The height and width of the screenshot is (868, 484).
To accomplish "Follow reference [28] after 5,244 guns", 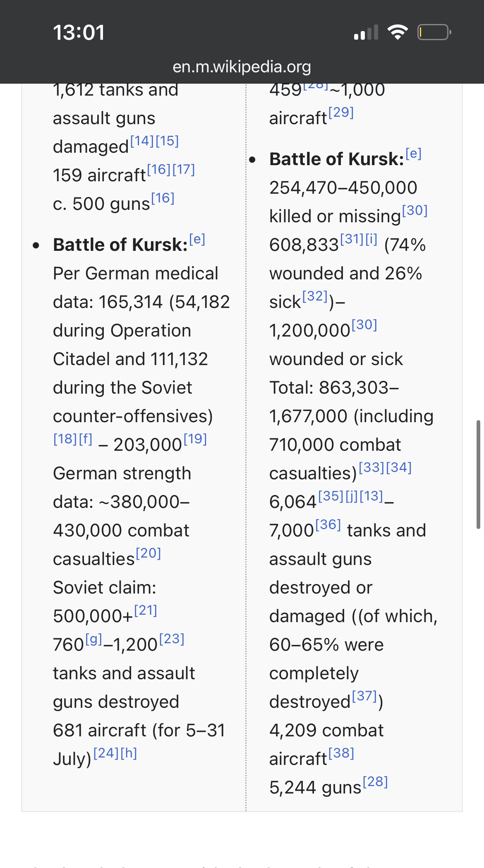I will click(x=375, y=782).
